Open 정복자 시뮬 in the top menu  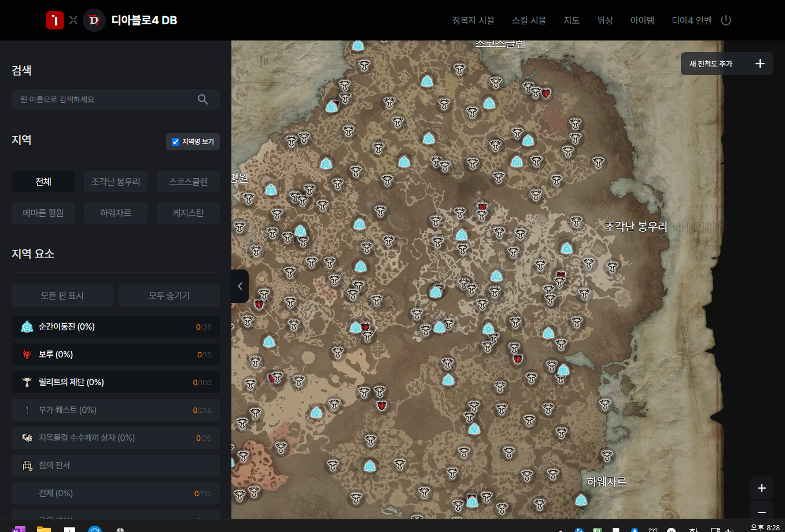[x=473, y=20]
